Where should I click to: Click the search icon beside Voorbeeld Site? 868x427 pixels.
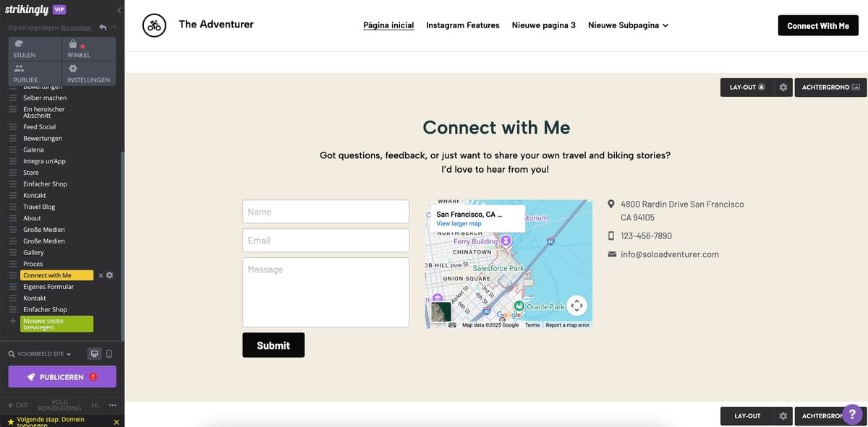pyautogui.click(x=12, y=354)
